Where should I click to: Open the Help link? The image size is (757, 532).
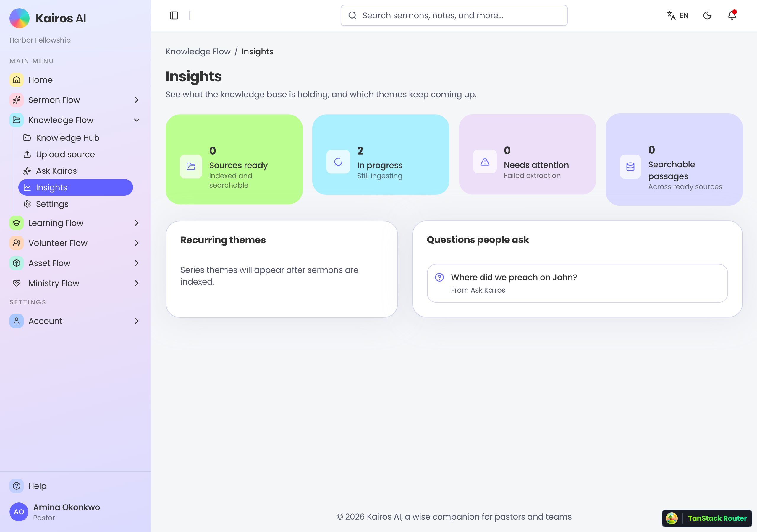coord(75,486)
